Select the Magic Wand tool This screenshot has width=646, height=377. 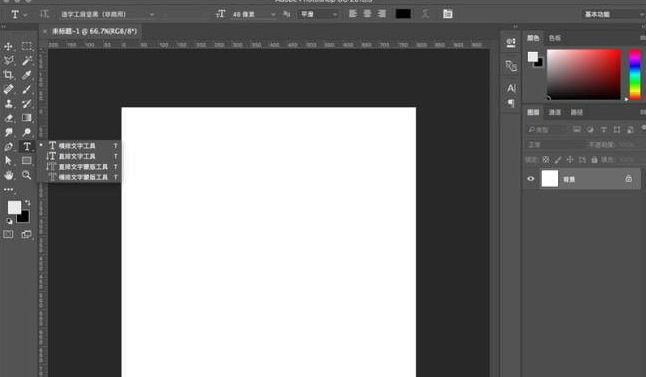(27, 61)
